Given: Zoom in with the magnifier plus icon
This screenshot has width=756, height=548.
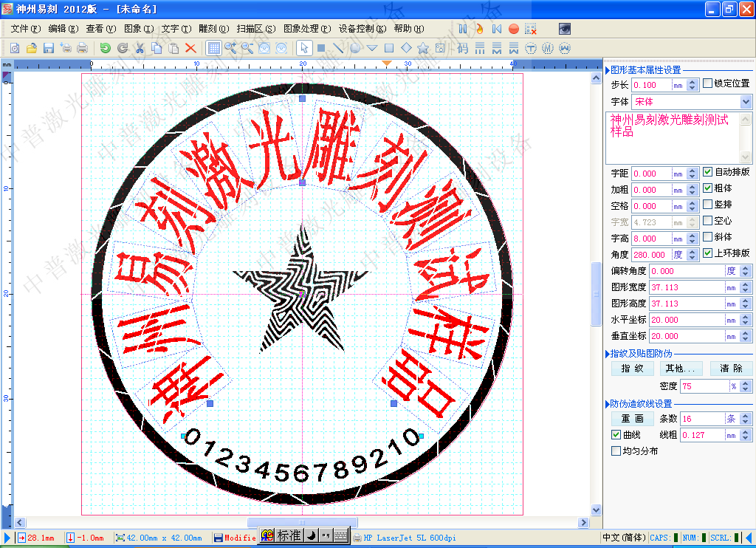Looking at the screenshot, I should [x=230, y=48].
